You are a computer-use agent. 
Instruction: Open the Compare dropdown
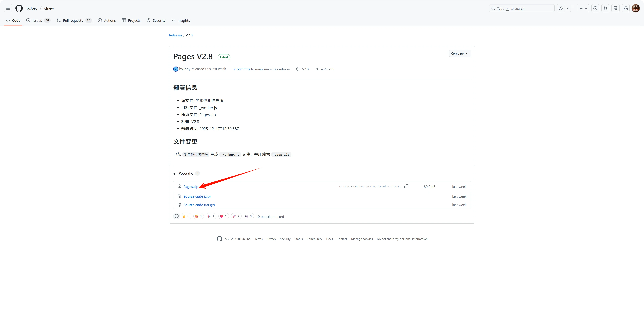459,53
